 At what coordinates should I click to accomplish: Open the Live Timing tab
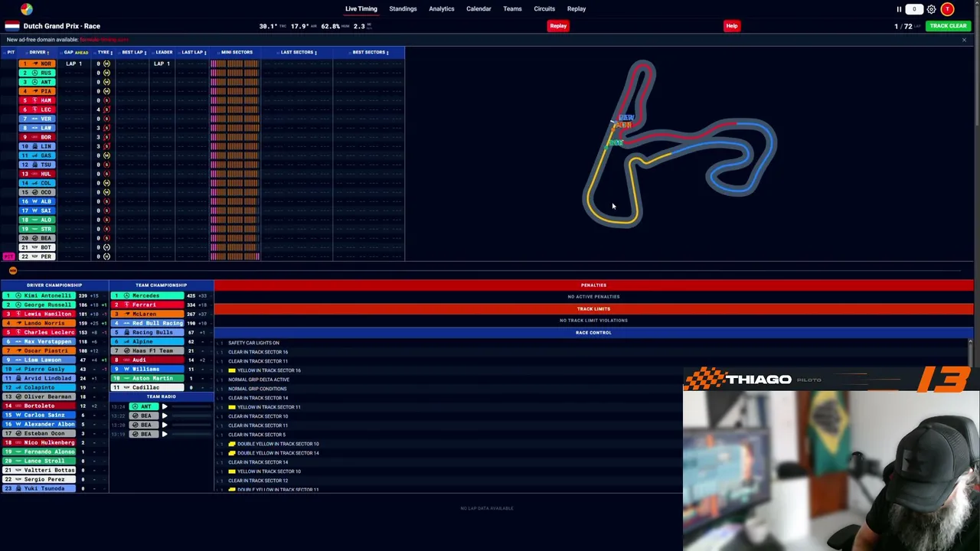coord(361,9)
